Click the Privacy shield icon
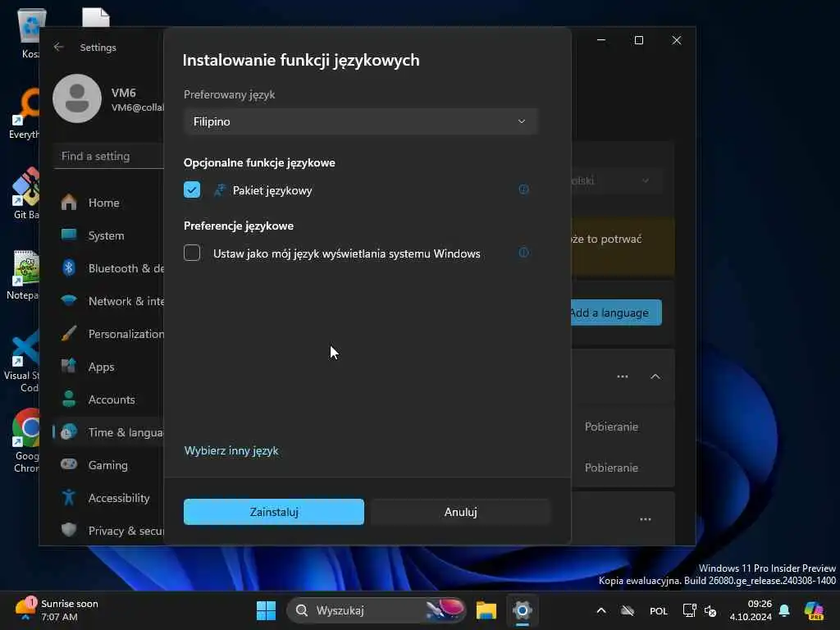 [69, 530]
